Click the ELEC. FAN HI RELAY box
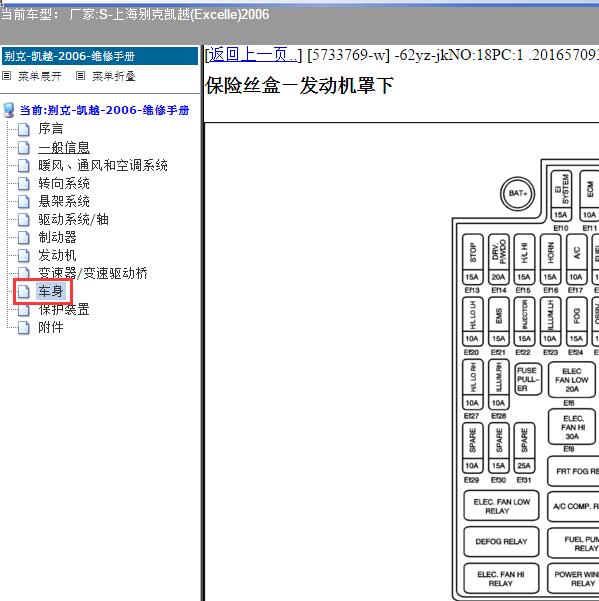599x601 pixels. 501,578
